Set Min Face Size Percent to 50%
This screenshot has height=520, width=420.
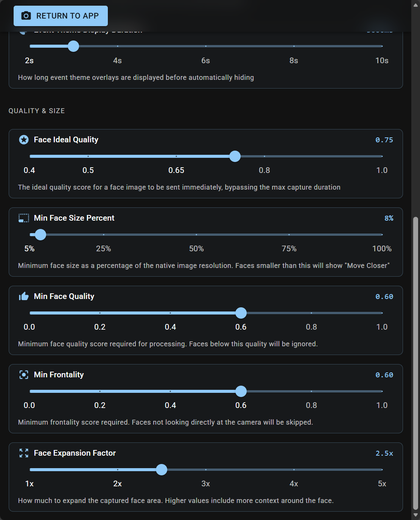click(x=196, y=235)
